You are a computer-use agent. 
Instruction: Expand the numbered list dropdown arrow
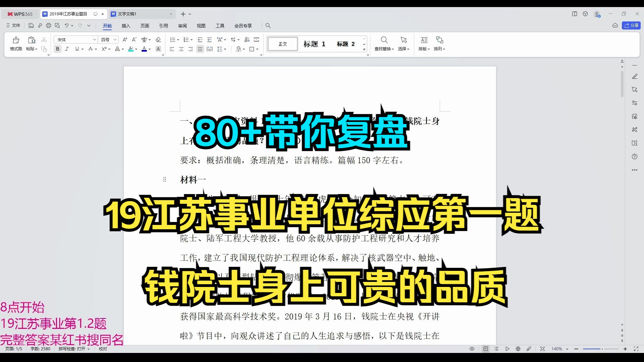(x=192, y=40)
